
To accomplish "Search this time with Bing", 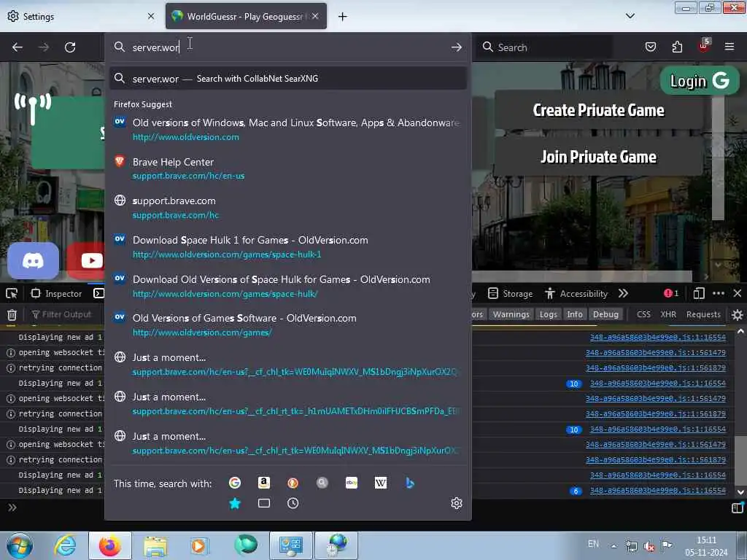I will [x=410, y=483].
